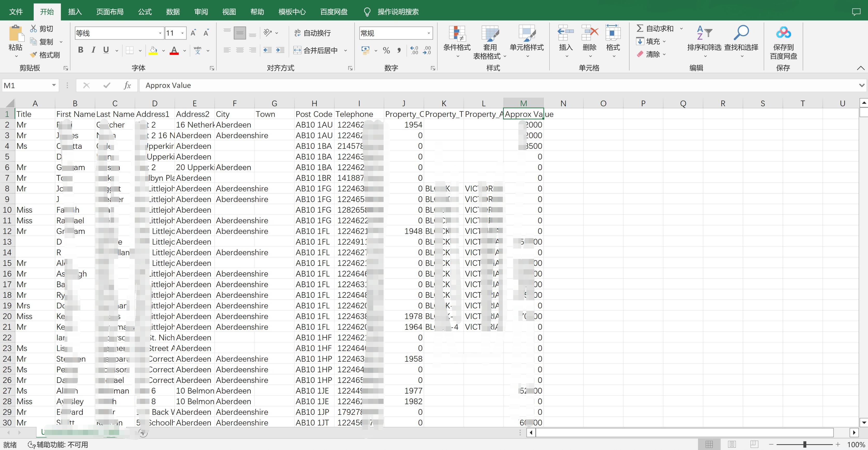The width and height of the screenshot is (868, 450).
Task: Apply comma style format
Action: [x=399, y=50]
